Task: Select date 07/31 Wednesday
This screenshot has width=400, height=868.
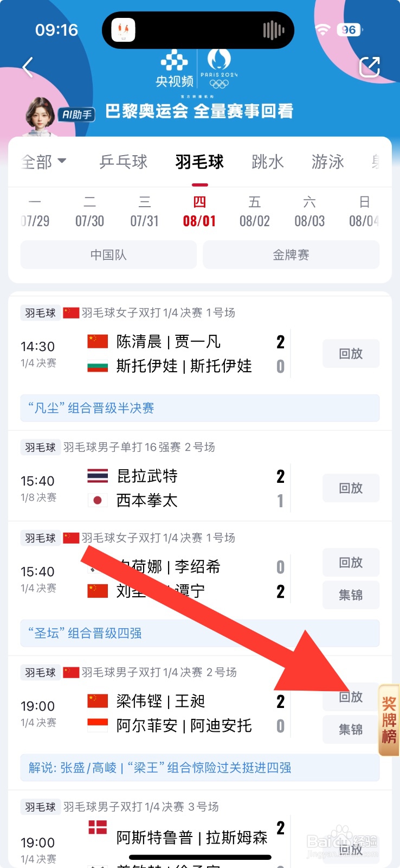Action: 144,212
